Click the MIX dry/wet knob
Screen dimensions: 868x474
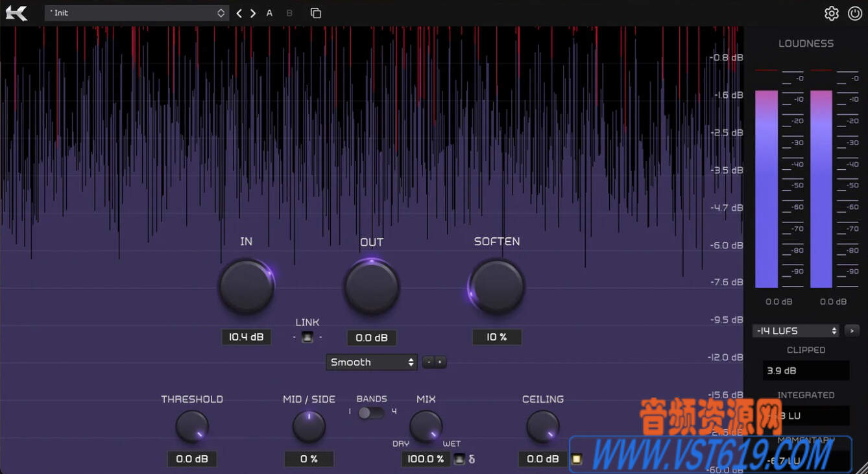tap(426, 427)
